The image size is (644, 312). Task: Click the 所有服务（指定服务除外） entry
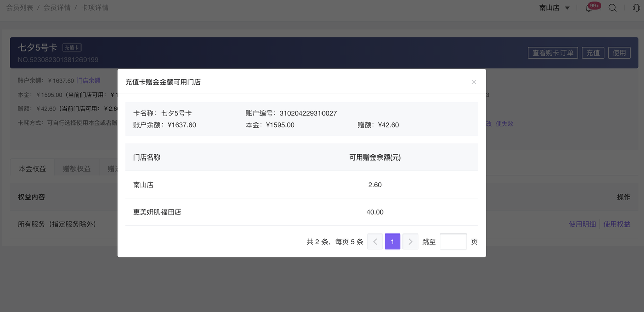57,224
